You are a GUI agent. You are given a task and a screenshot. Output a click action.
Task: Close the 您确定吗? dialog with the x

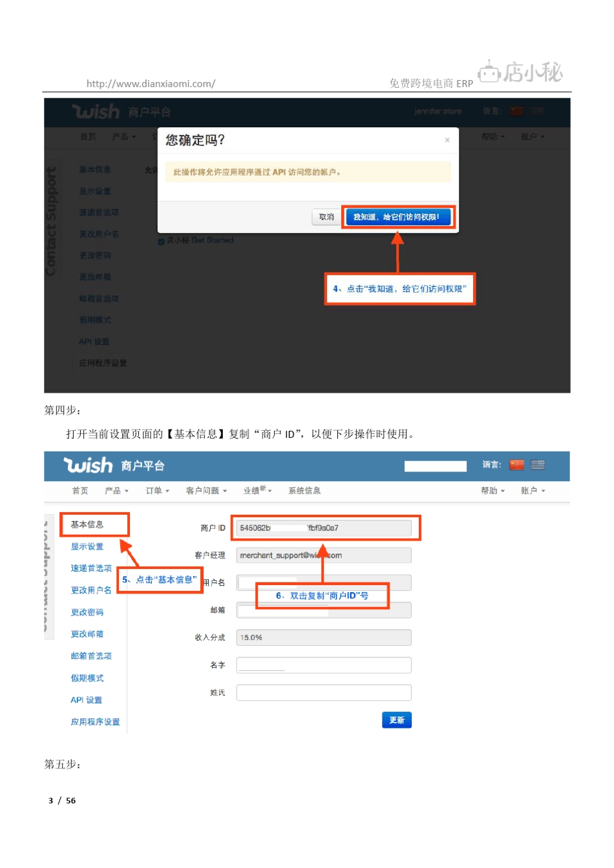447,140
